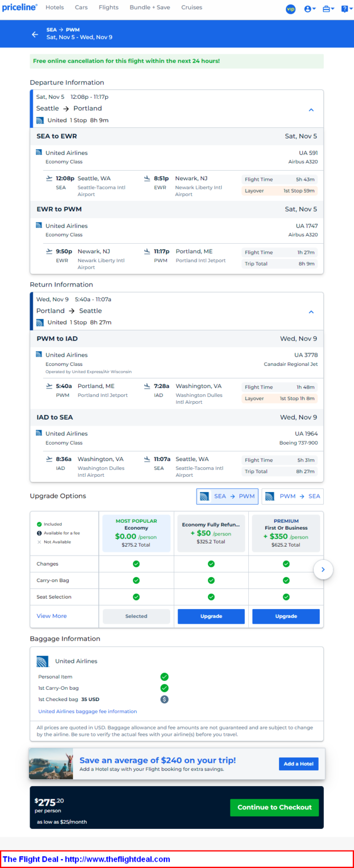Click the Personal Item included checkmark
Viewport: 354px width, 868px height.
click(164, 677)
